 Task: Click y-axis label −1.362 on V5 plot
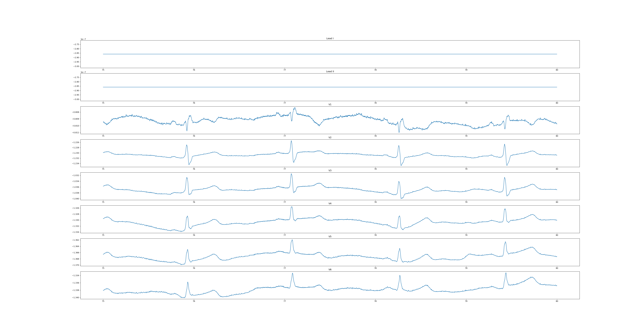(x=75, y=240)
